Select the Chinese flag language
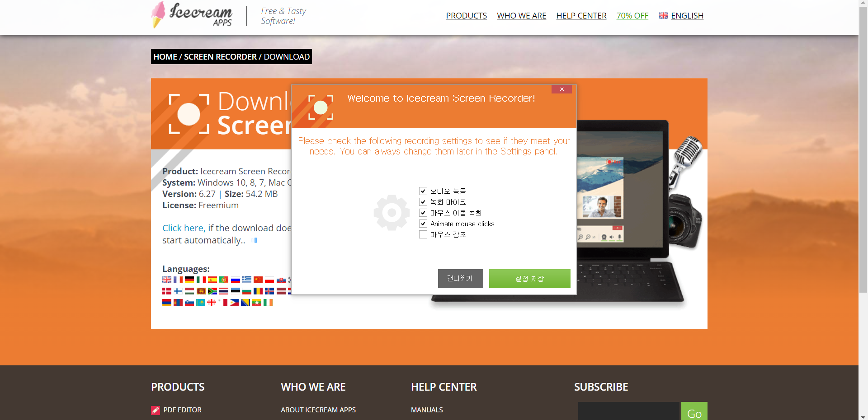The image size is (868, 420). (258, 280)
